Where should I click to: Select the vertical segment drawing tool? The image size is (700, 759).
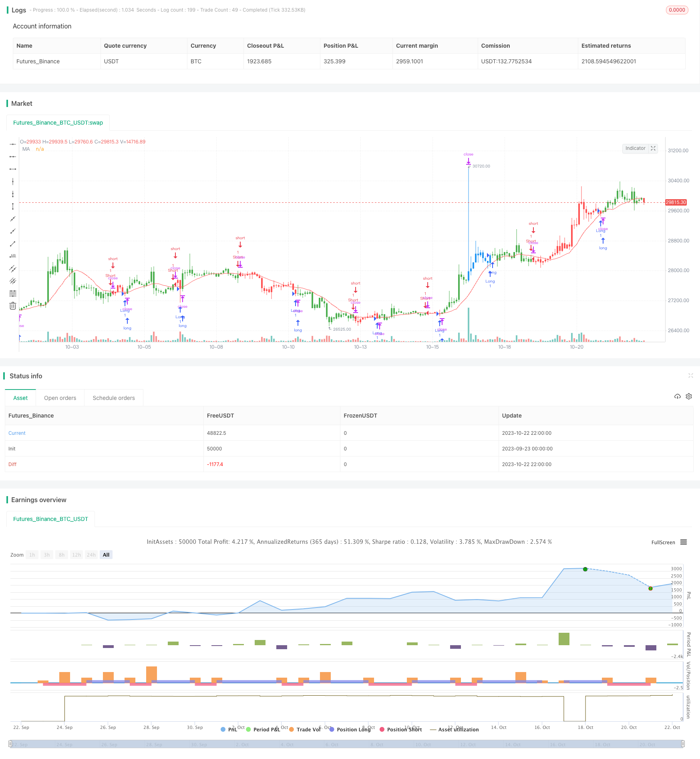pos(13,206)
